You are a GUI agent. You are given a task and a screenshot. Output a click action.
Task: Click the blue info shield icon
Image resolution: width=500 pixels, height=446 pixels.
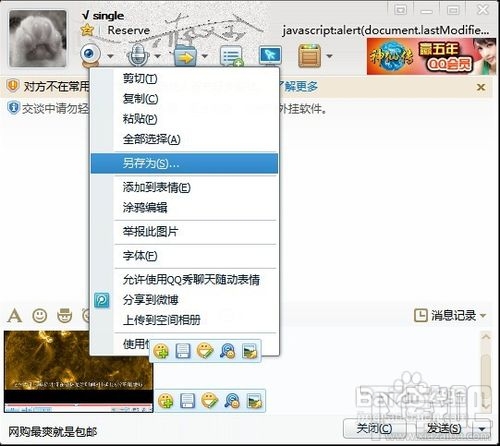13,108
